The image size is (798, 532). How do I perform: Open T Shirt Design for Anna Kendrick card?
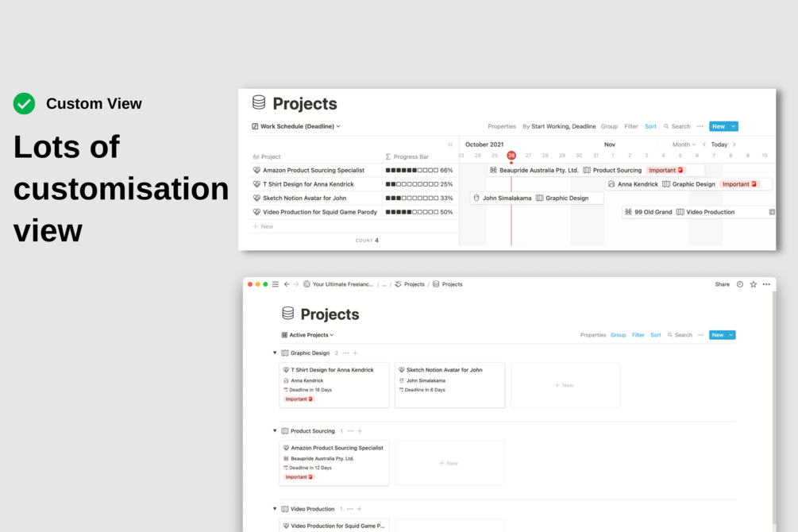coord(333,385)
